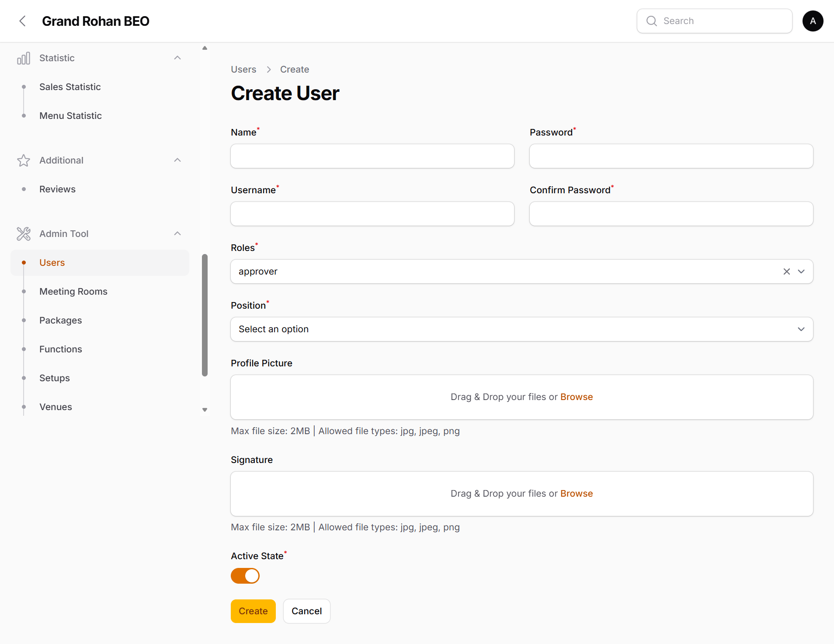This screenshot has height=644, width=834.
Task: Click the Admin Tool section label
Action: click(x=64, y=234)
